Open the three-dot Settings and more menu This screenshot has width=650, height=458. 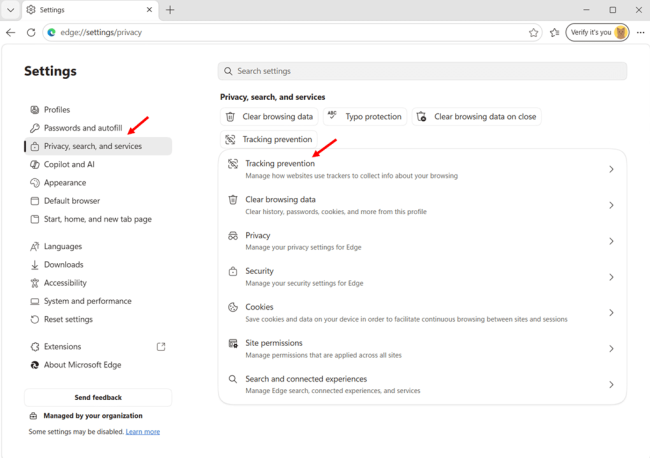(640, 32)
